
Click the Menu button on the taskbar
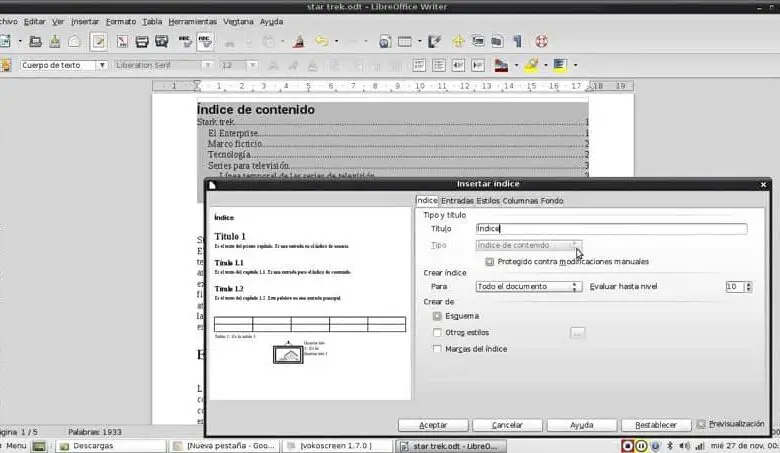coord(15,446)
